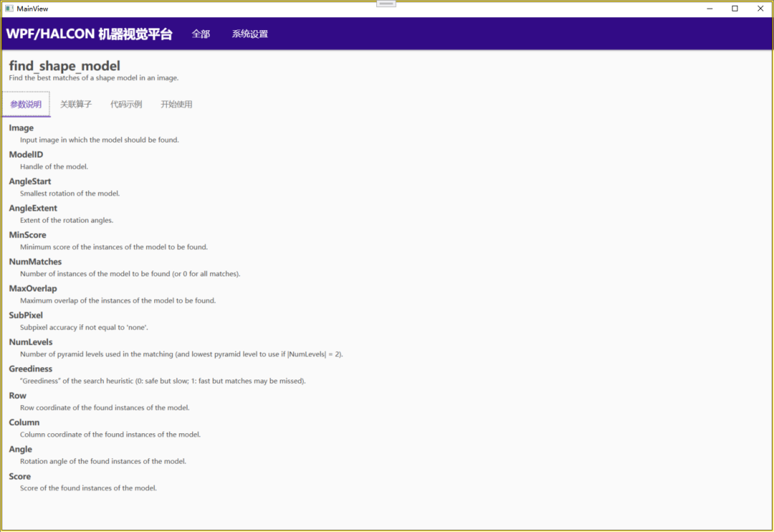The width and height of the screenshot is (774, 532).
Task: Click the small gray widget at top center
Action: coord(386,3)
